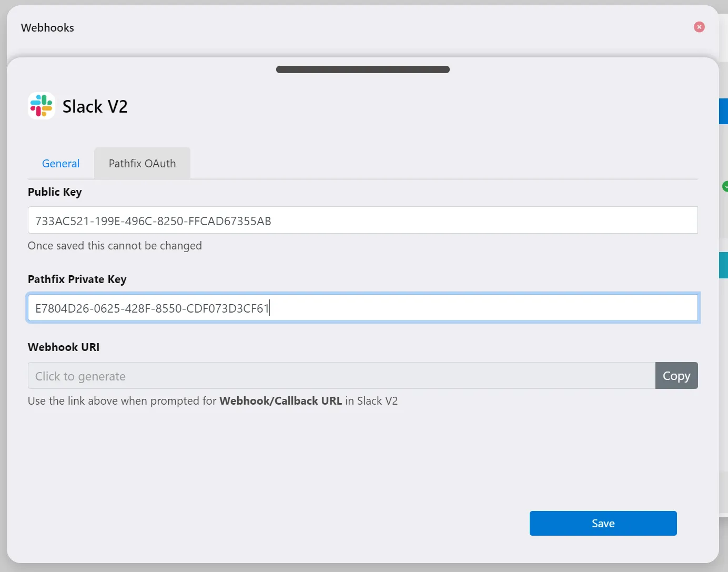This screenshot has height=572, width=728.
Task: Open the Pathfix OAuth tab
Action: [x=142, y=164]
